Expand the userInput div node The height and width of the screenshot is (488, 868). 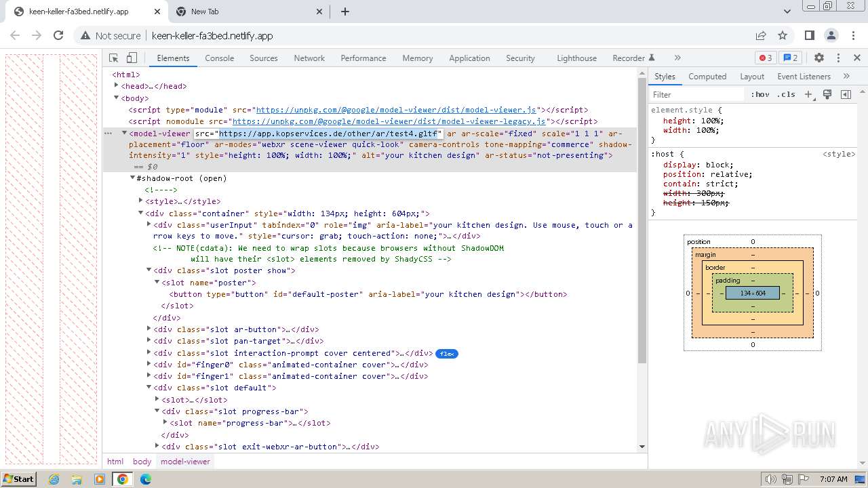tap(149, 225)
